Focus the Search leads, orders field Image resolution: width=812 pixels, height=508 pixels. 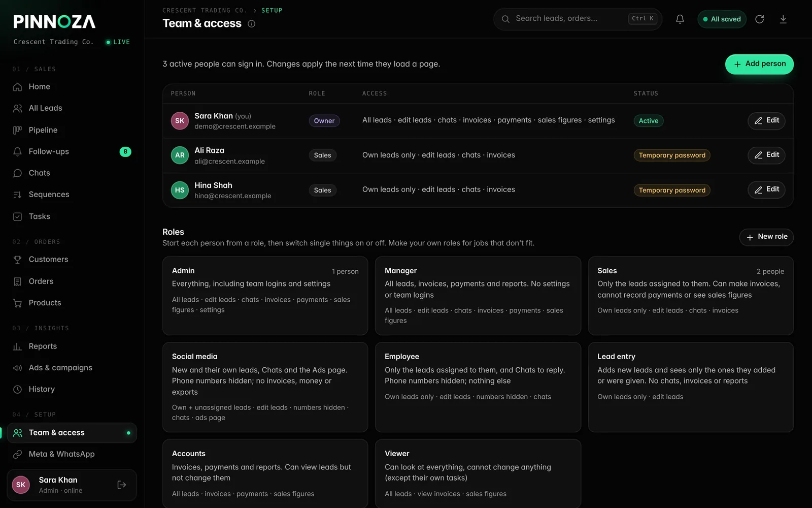coord(578,19)
